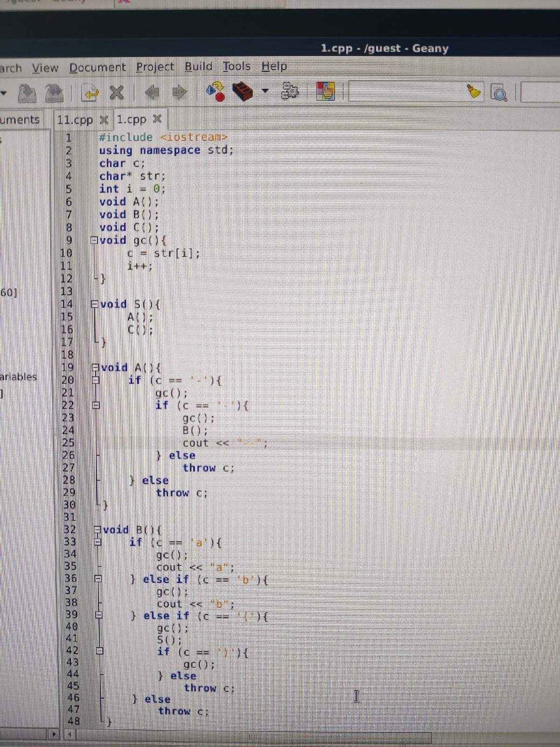Open the partly visible Search menu
Screen dimensions: 560x747
pyautogui.click(x=11, y=69)
